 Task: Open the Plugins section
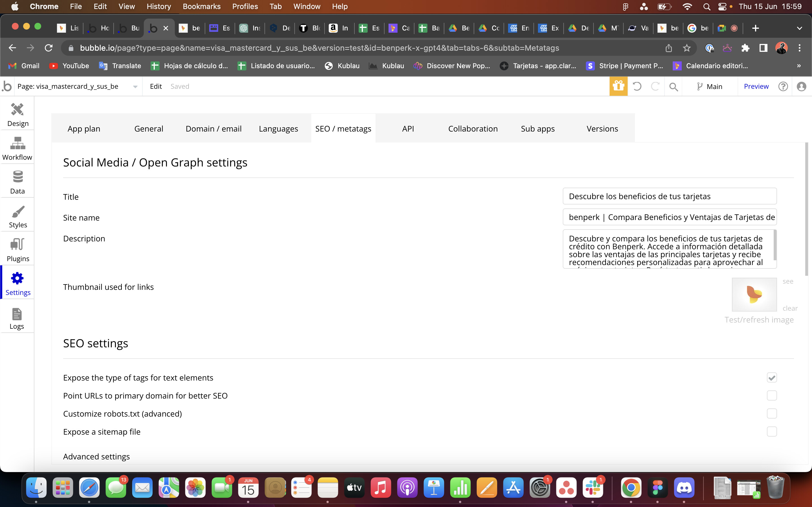coord(17,250)
